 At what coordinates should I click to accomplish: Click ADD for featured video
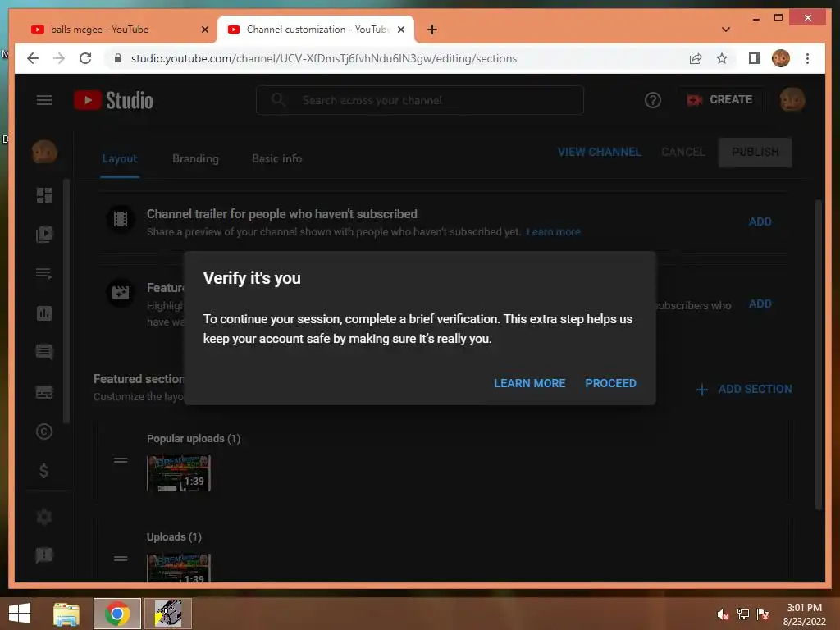(760, 304)
